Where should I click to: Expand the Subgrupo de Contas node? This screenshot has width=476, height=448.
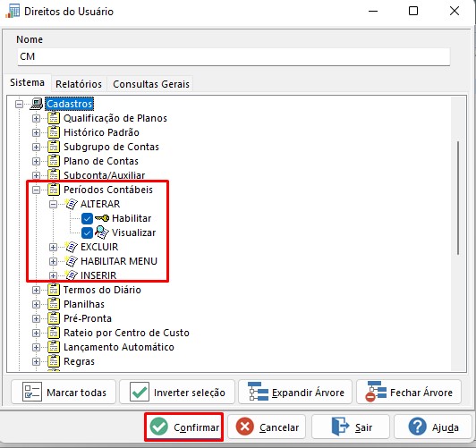pos(36,147)
